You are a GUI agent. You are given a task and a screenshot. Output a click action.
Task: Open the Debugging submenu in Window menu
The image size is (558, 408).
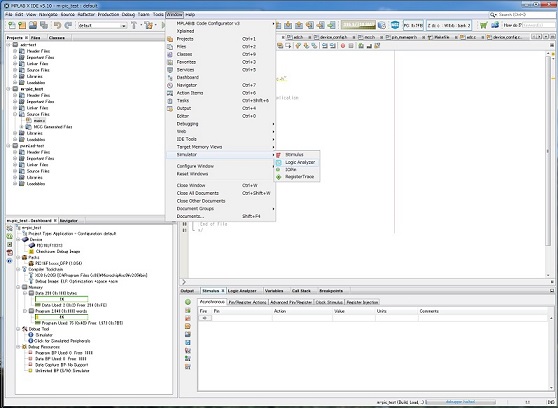(x=221, y=124)
